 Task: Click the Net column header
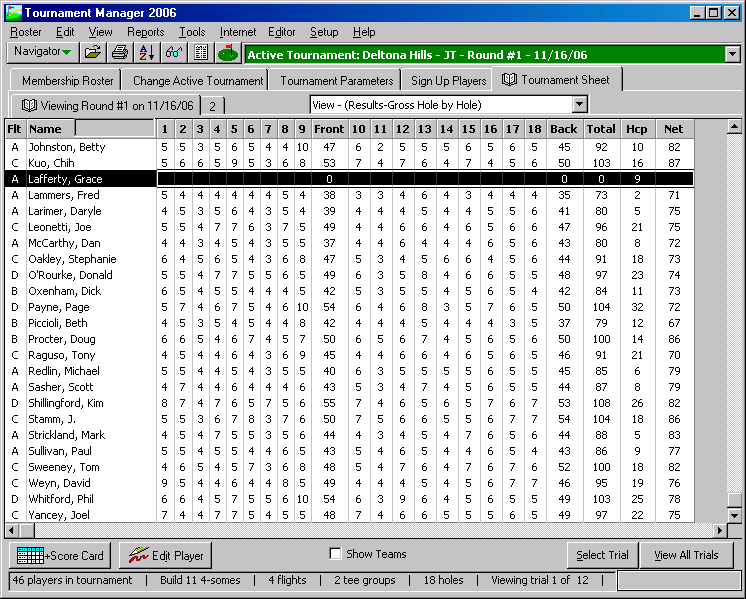[674, 129]
